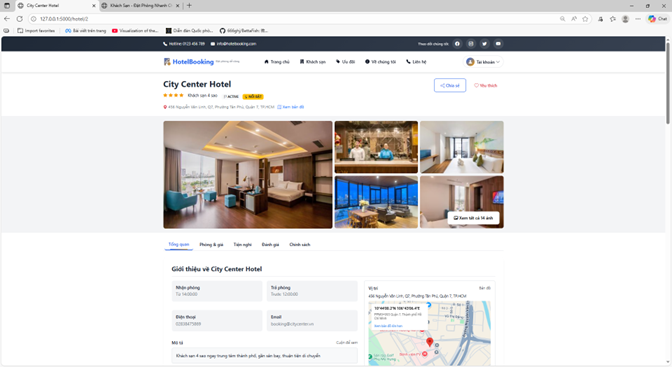
Task: Click the Facebook icon in the top bar
Action: [457, 44]
